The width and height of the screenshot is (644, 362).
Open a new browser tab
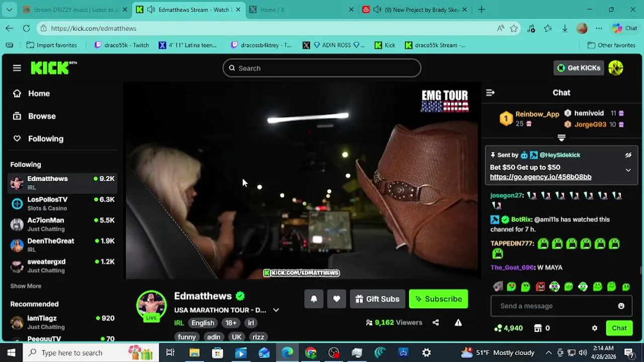click(481, 10)
